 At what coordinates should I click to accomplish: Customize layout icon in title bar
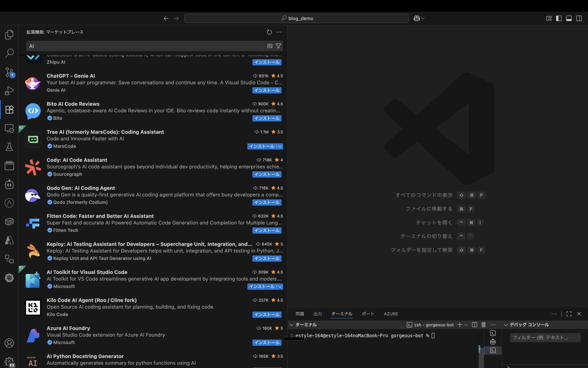549,18
